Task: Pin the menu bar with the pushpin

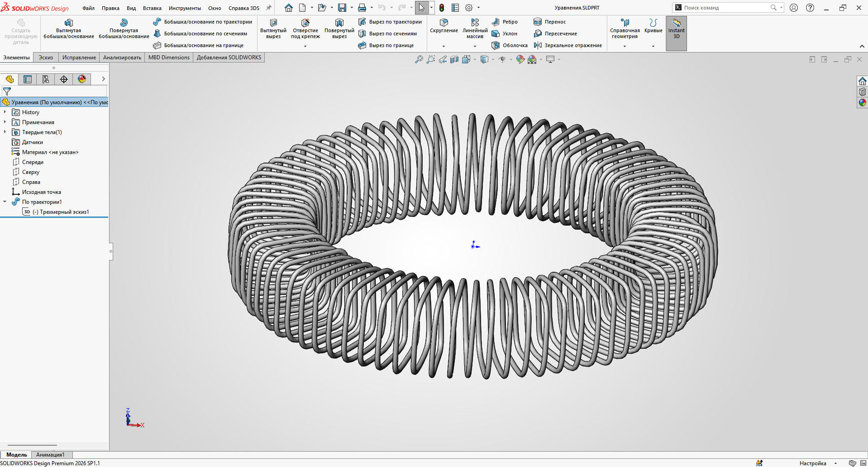Action: tap(269, 8)
